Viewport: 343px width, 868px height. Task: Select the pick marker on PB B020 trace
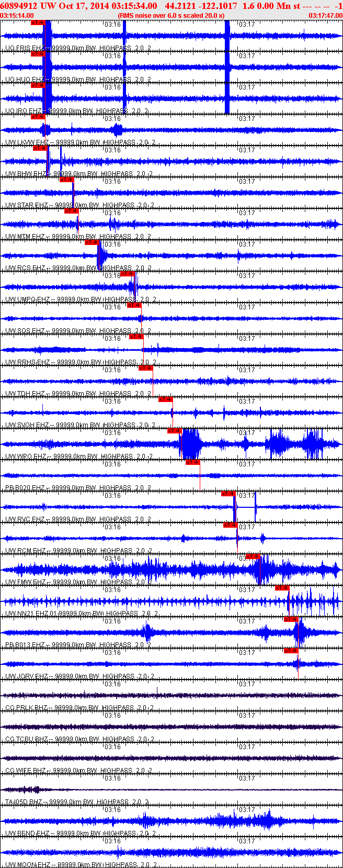coord(192,462)
